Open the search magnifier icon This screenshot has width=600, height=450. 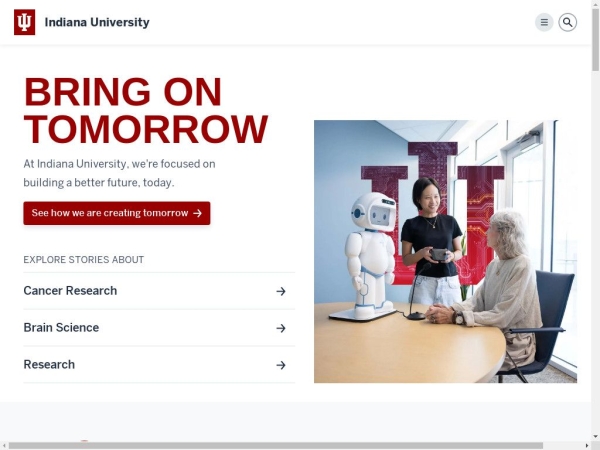(567, 22)
